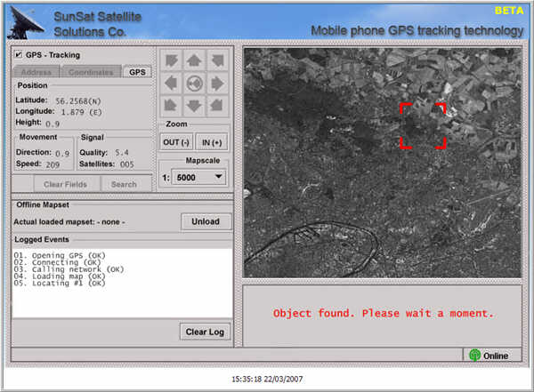Select log entry '04. Loading map (OK)'
This screenshot has width=534, height=392.
tap(60, 276)
